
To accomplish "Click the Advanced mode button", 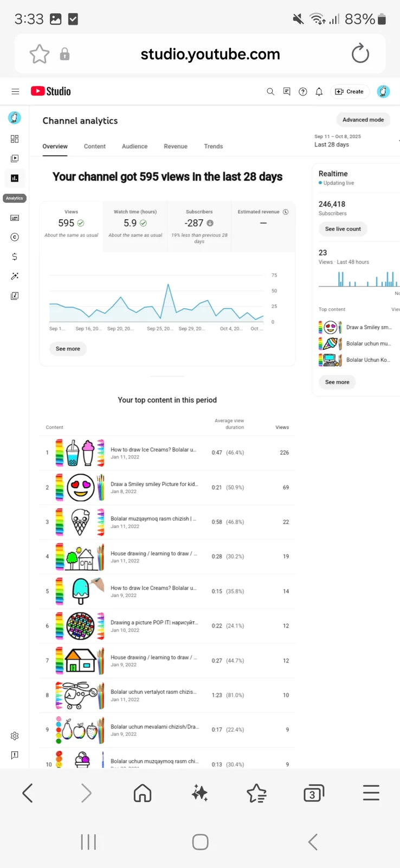I will [x=363, y=120].
